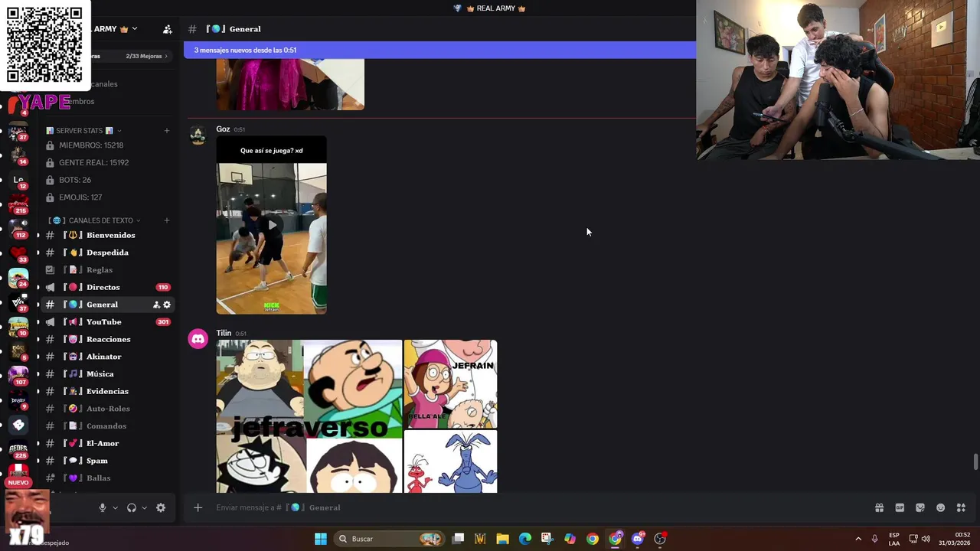
Task: Open the 2/33 Mejoras boost progress
Action: coord(146,56)
